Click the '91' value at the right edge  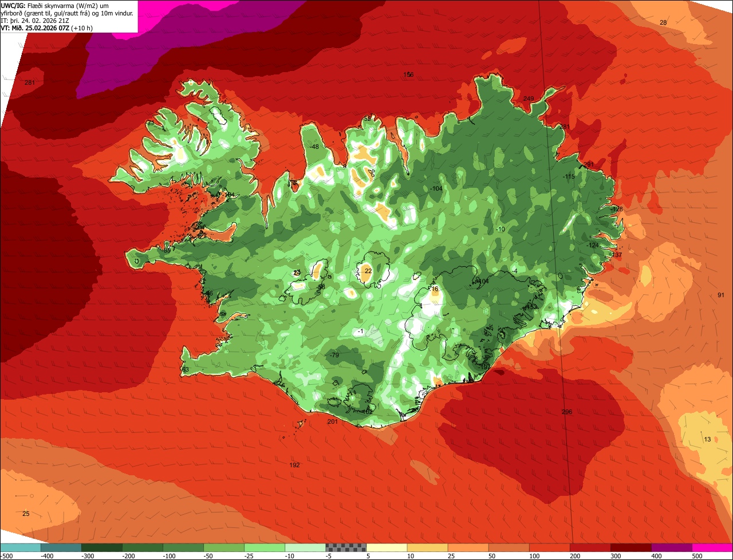click(721, 295)
